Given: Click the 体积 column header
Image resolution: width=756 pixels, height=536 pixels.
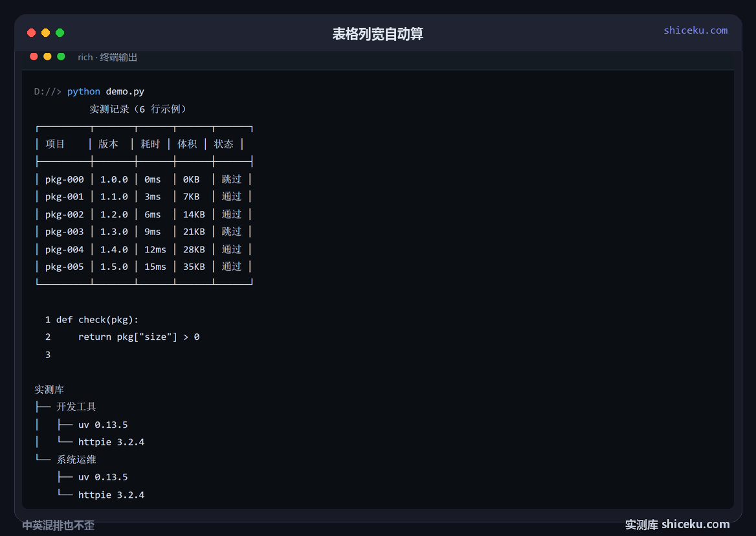Looking at the screenshot, I should click(187, 144).
